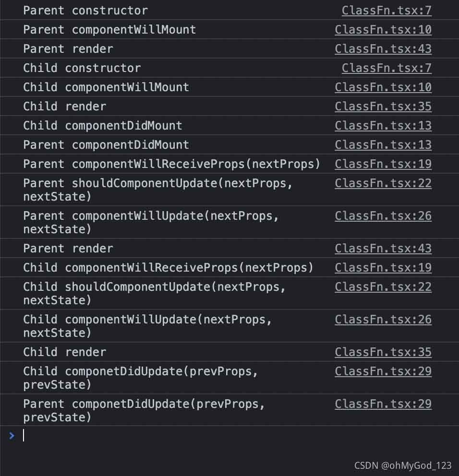Click the "Child componentDidMount" log message text
The image size is (459, 476).
click(103, 126)
